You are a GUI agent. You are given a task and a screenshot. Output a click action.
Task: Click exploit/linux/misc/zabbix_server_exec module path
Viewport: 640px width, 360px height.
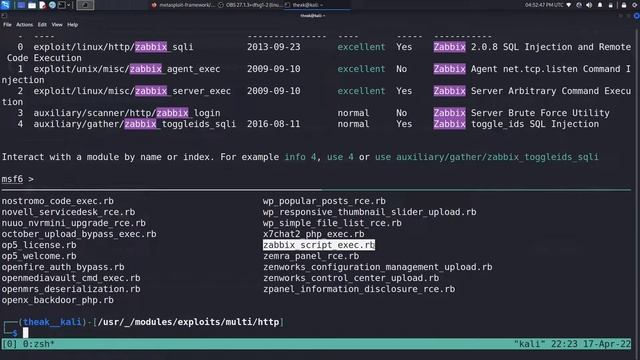click(x=132, y=91)
